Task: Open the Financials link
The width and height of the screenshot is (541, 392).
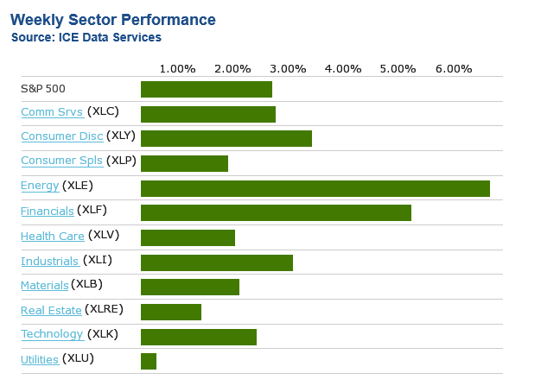Action: (47, 211)
